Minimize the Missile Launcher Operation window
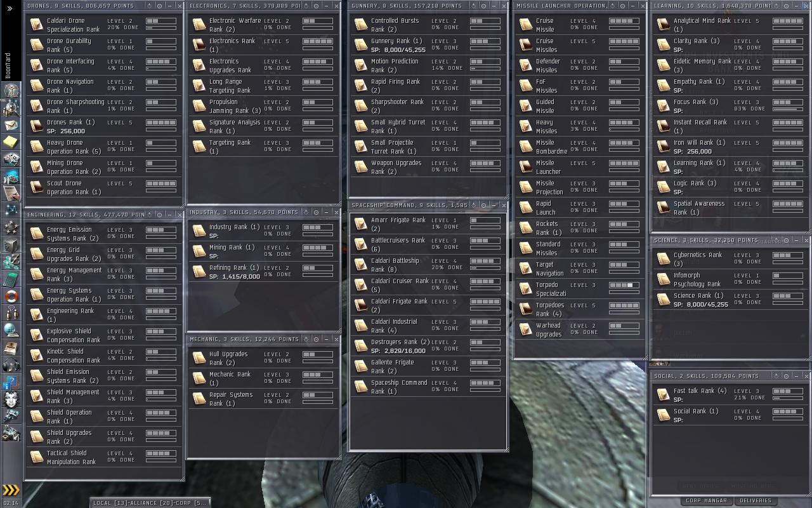 click(x=632, y=6)
